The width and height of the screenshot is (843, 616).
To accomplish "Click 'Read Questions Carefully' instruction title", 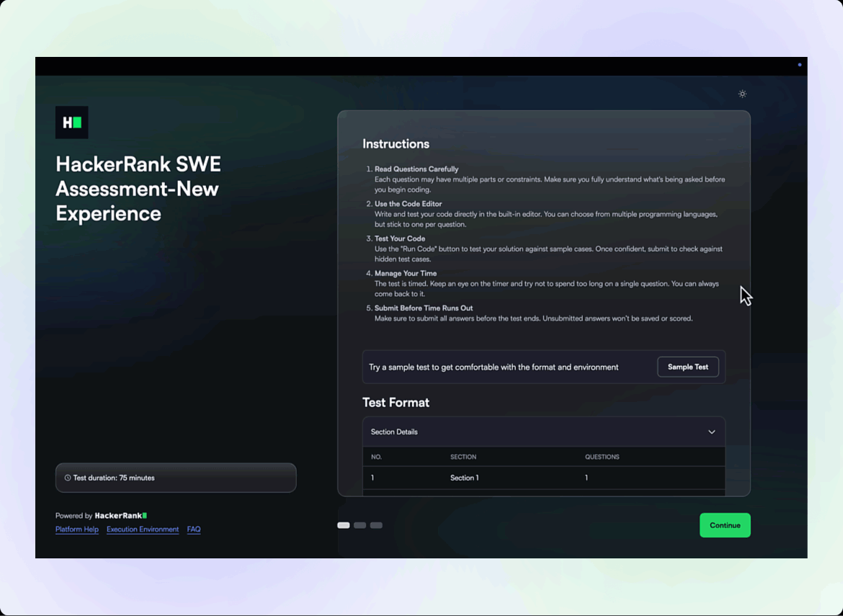I will pos(416,169).
